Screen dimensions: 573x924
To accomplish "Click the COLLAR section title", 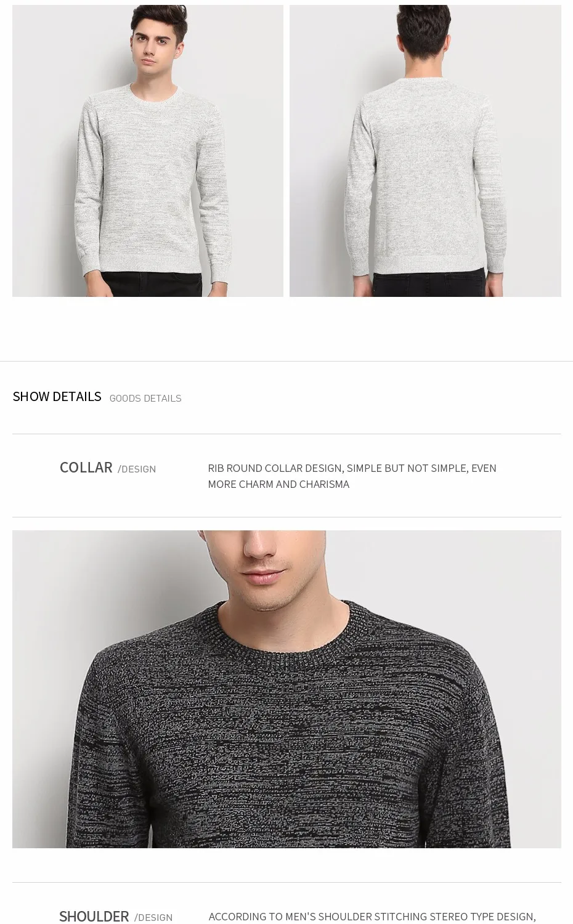I will click(x=86, y=468).
